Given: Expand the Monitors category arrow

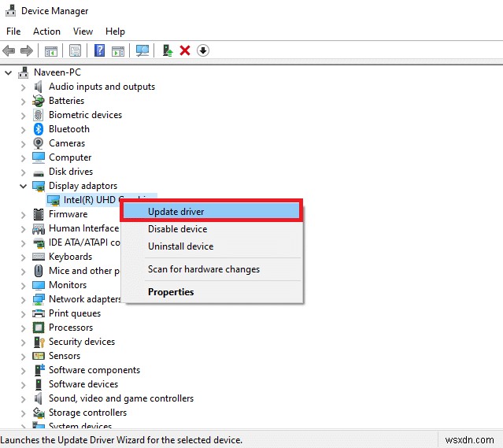Looking at the screenshot, I should [x=23, y=286].
